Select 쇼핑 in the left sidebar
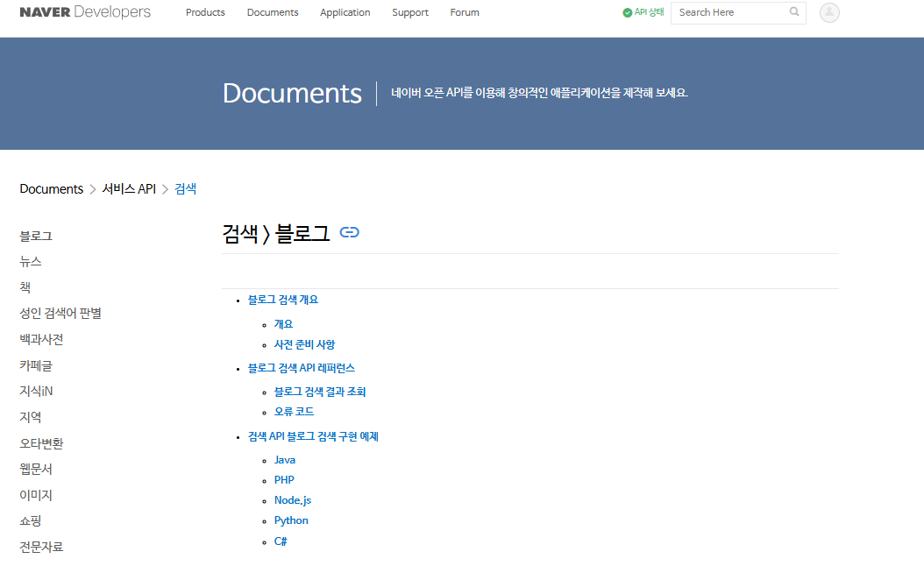This screenshot has height=580, width=924. [31, 521]
